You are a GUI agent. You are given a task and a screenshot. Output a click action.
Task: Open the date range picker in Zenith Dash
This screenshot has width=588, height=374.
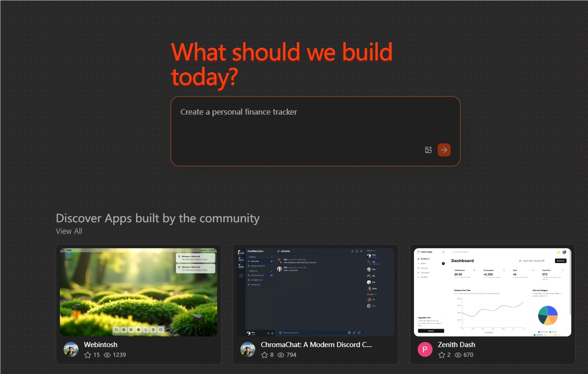[x=532, y=261]
